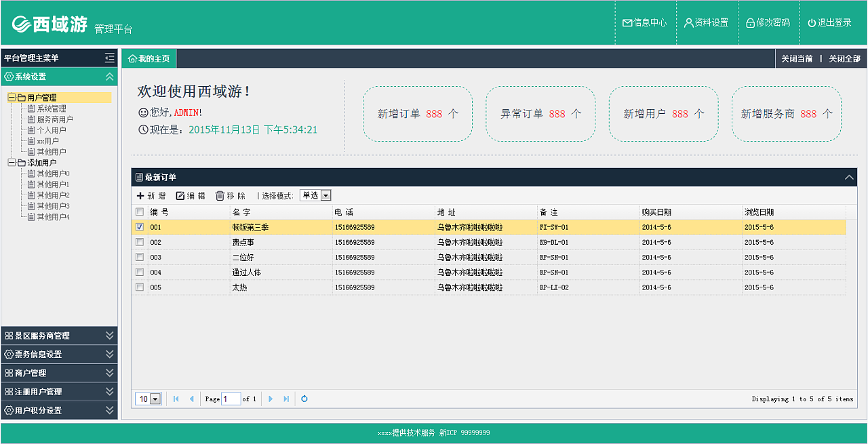Go to last page in pager
Image resolution: width=868 pixels, height=444 pixels.
click(x=286, y=399)
